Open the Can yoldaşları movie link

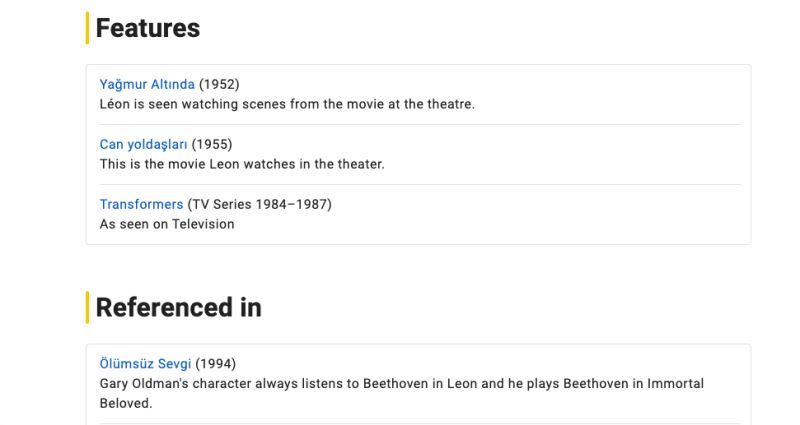tap(143, 144)
